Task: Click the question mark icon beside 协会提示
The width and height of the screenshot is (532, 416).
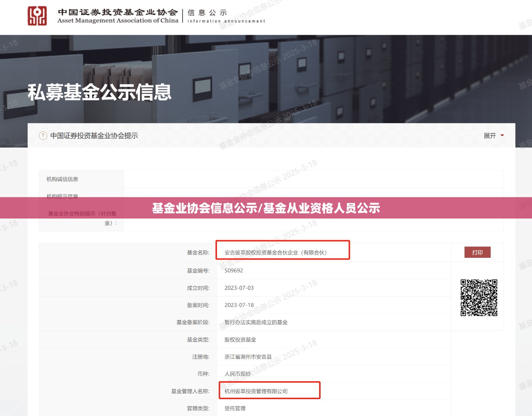Action: (43, 135)
